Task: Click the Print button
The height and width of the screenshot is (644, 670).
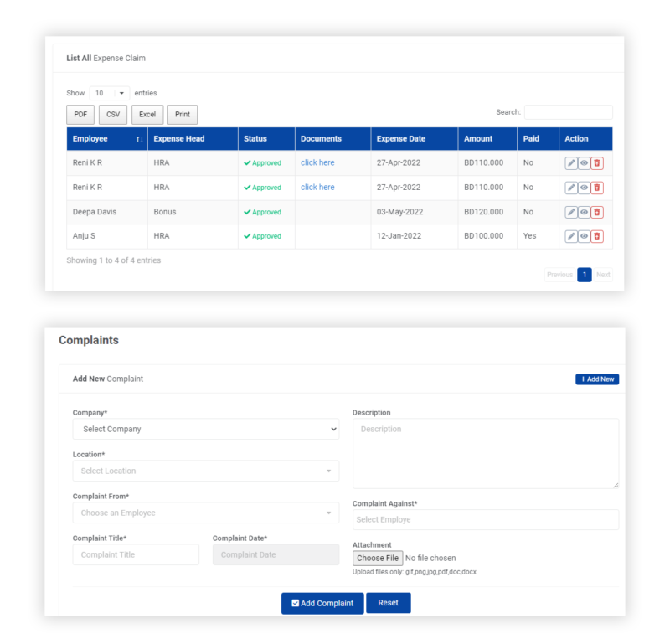Action: [183, 115]
